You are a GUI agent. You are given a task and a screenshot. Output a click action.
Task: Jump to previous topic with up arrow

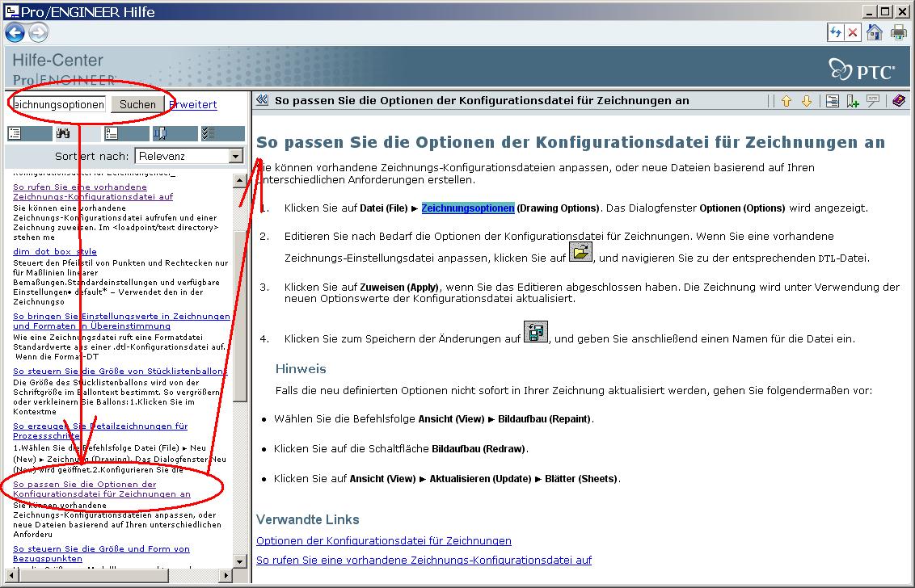(786, 101)
